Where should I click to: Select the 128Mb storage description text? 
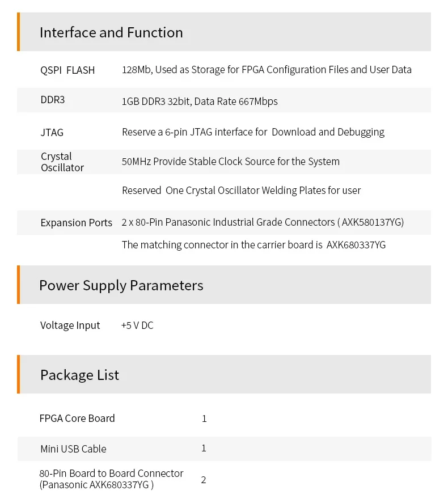pyautogui.click(x=267, y=70)
